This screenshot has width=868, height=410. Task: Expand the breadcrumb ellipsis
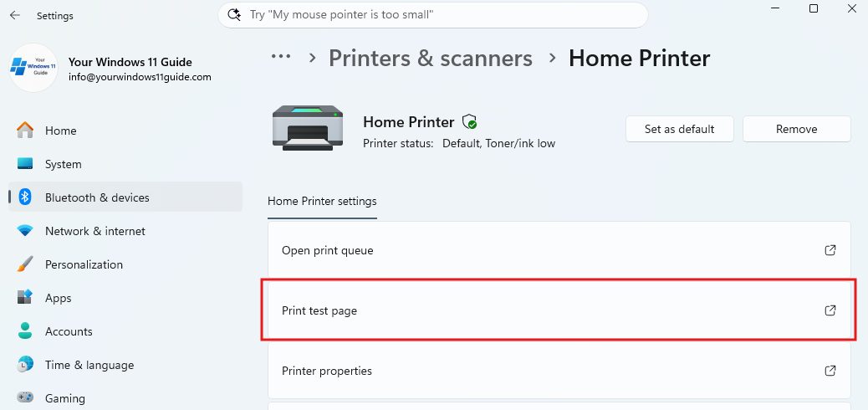click(281, 57)
